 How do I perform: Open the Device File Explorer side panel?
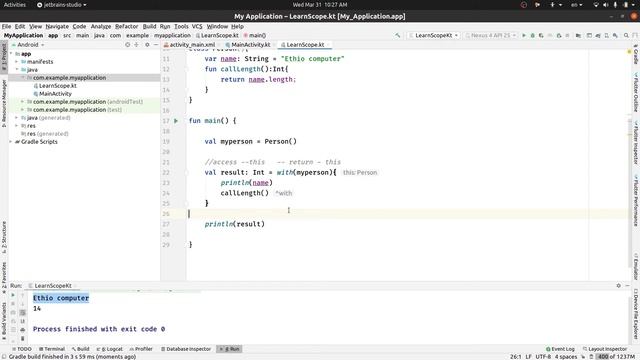pyautogui.click(x=636, y=314)
